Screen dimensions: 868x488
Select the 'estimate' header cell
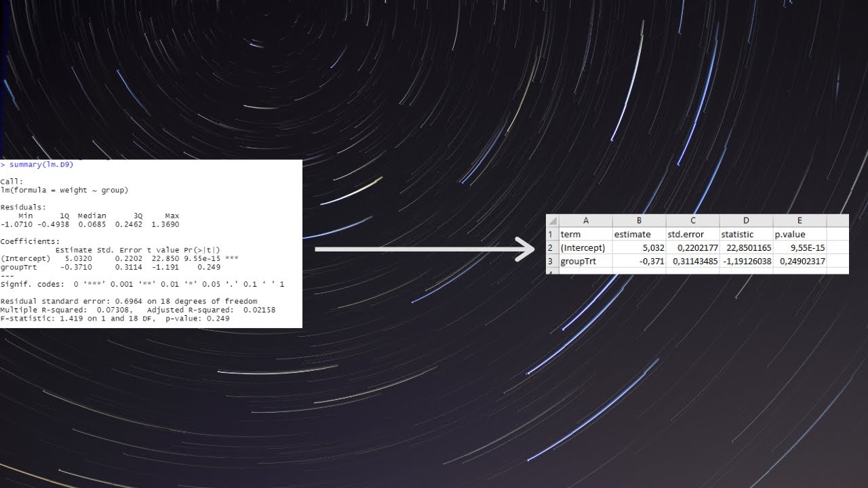(x=639, y=234)
